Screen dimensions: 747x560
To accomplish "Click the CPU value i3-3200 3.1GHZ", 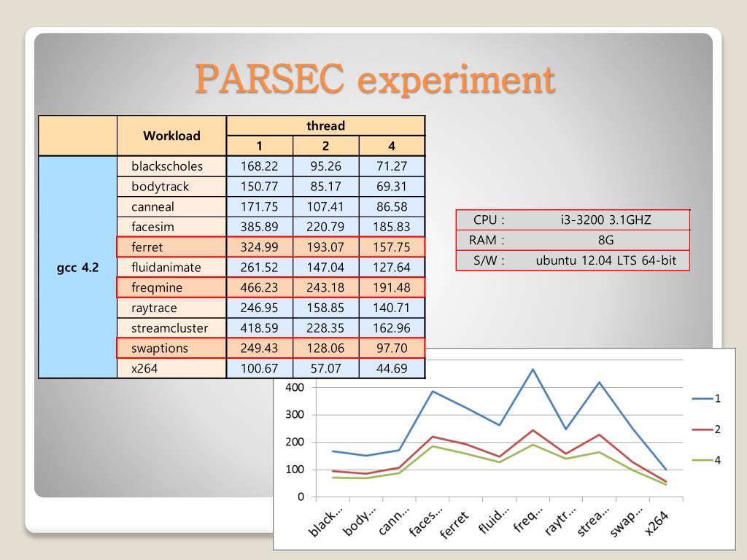I will (605, 219).
